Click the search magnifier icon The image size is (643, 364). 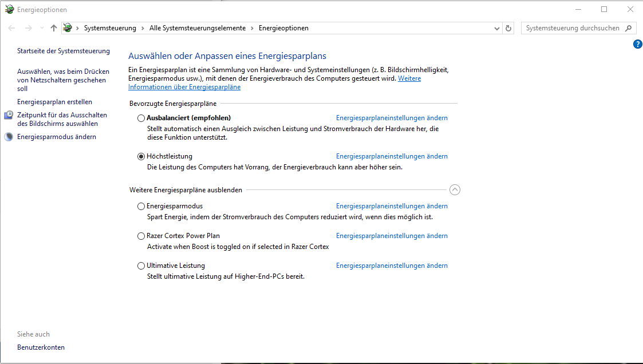click(x=628, y=28)
